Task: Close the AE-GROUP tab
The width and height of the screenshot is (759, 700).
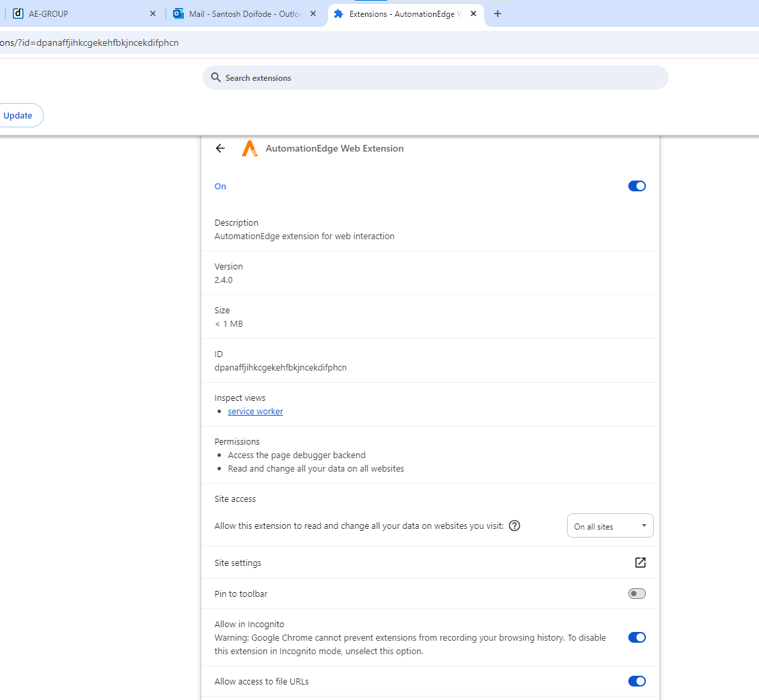Action: [x=153, y=13]
